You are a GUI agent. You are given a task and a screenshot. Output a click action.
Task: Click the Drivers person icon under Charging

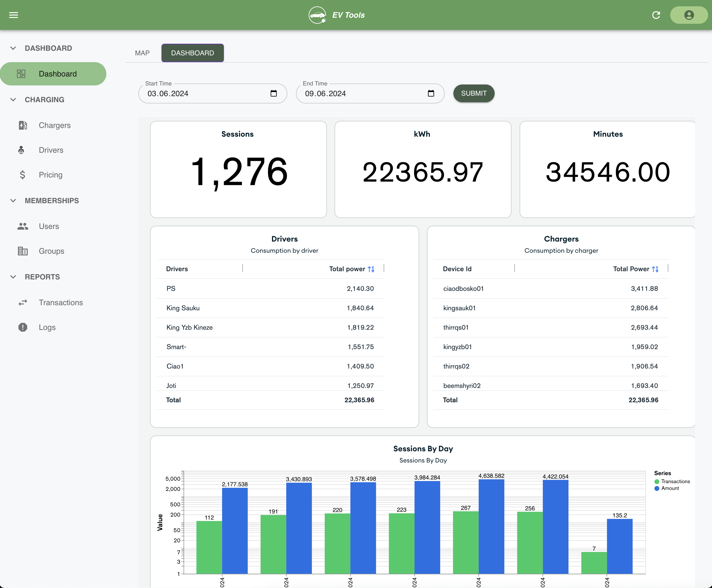pos(22,150)
